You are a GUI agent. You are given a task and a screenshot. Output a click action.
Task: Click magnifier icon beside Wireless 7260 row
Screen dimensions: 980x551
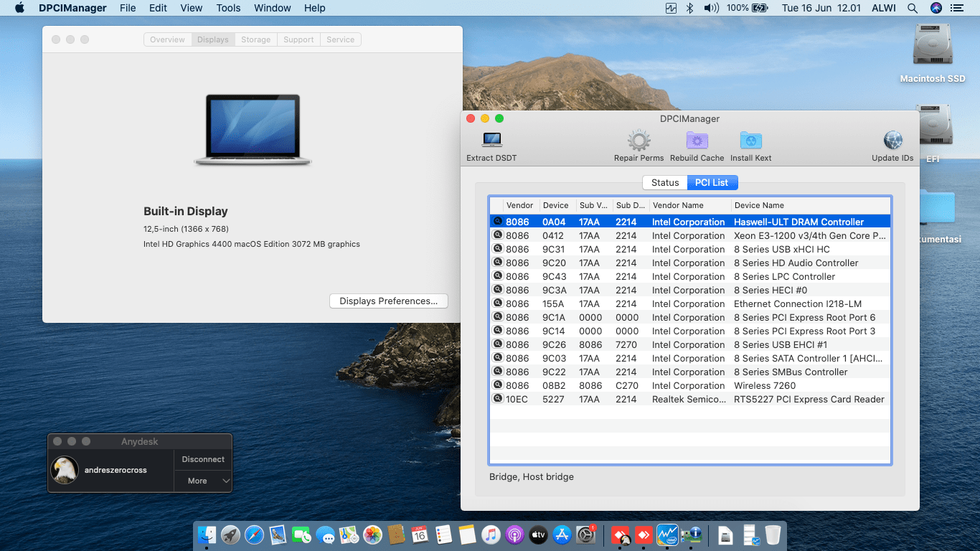(497, 385)
